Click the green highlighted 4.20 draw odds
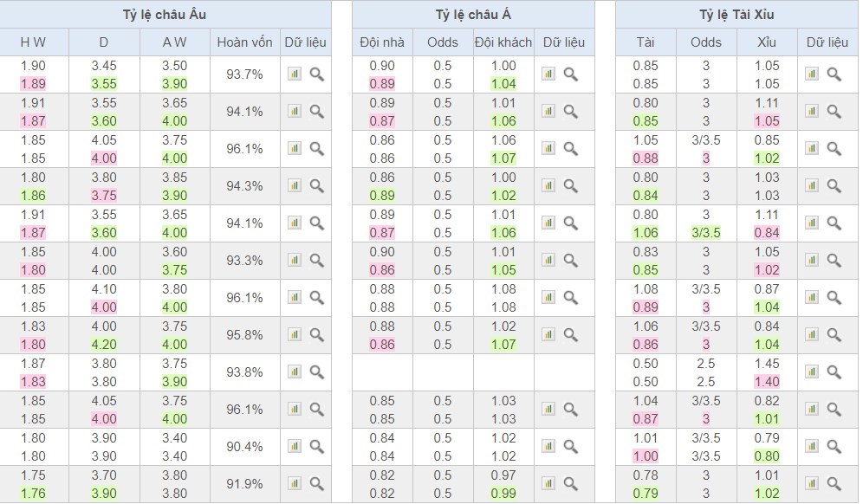The height and width of the screenshot is (504, 863). click(x=103, y=344)
